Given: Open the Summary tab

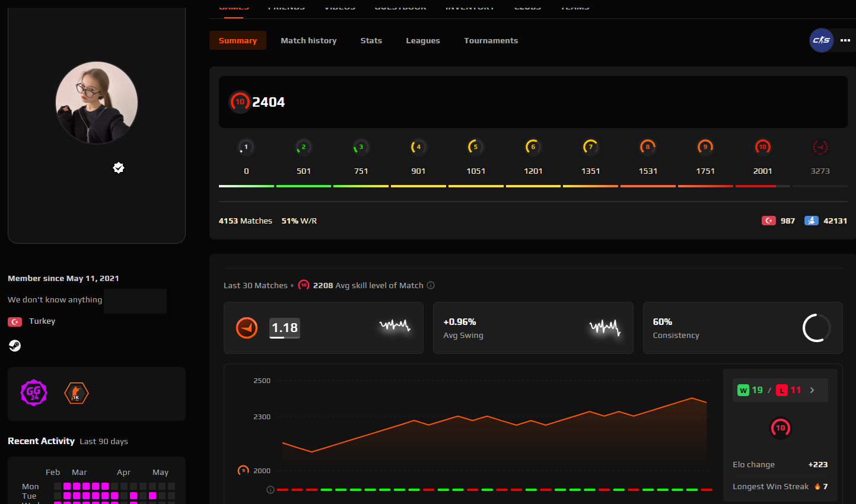Looking at the screenshot, I should coord(238,40).
